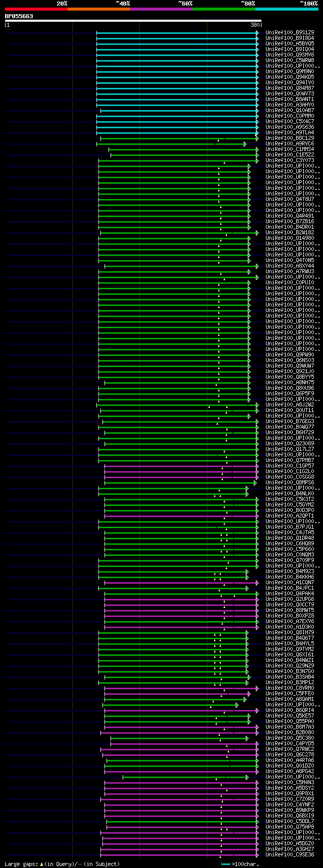Click the magenta alignment bar for UniRef100_C1G2L0
Screen dimensions: 323x868
[181, 471]
